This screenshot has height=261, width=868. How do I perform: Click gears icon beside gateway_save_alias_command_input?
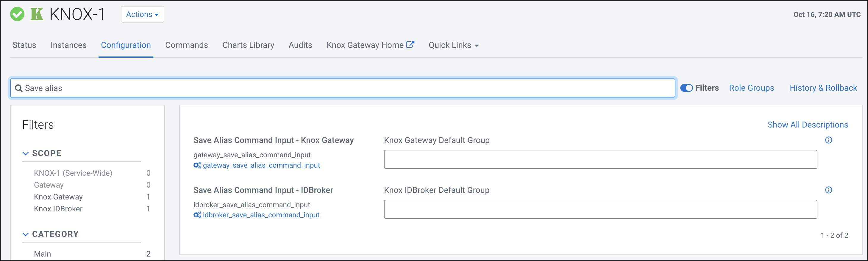click(197, 165)
